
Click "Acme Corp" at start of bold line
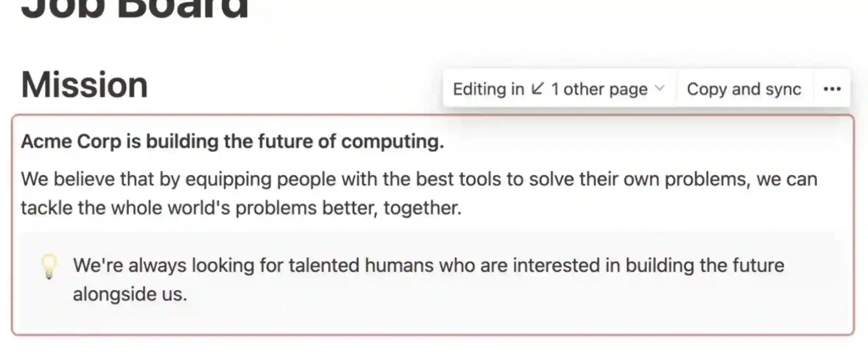(x=71, y=142)
